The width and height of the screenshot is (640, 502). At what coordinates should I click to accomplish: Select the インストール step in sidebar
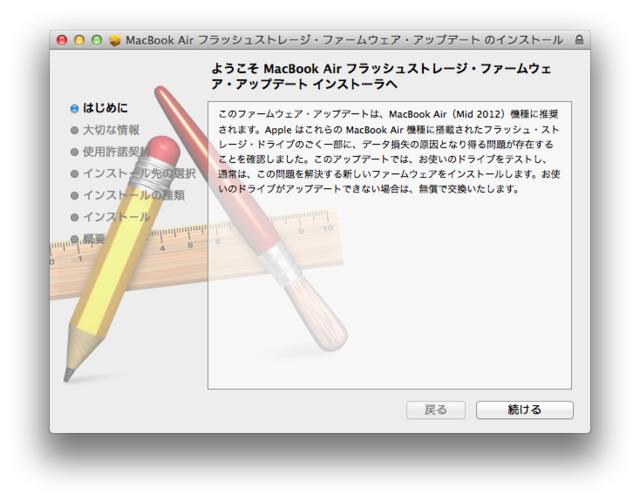117,217
